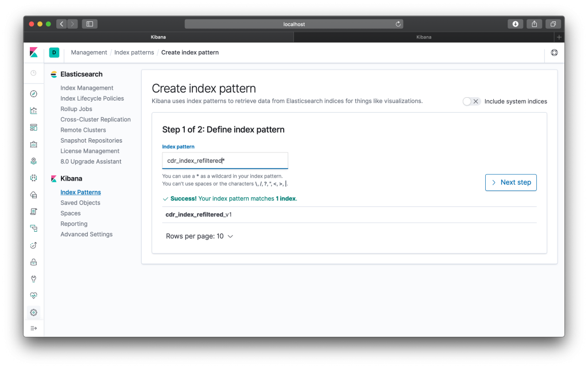Toggle the Safari sidebar button

coord(90,24)
